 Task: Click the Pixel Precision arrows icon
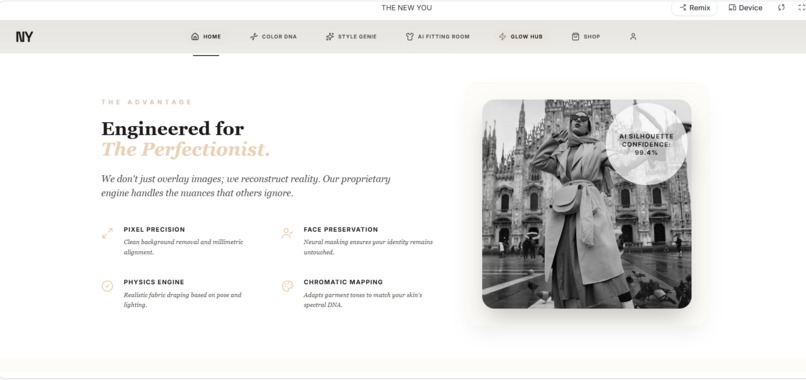pyautogui.click(x=107, y=233)
